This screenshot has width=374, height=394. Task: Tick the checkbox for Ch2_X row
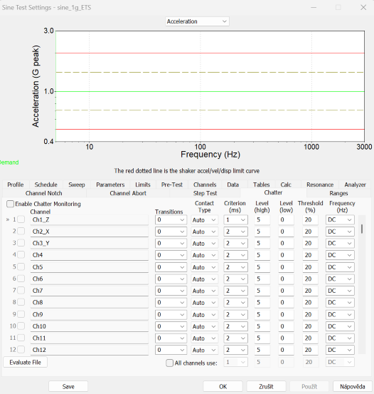point(21,231)
